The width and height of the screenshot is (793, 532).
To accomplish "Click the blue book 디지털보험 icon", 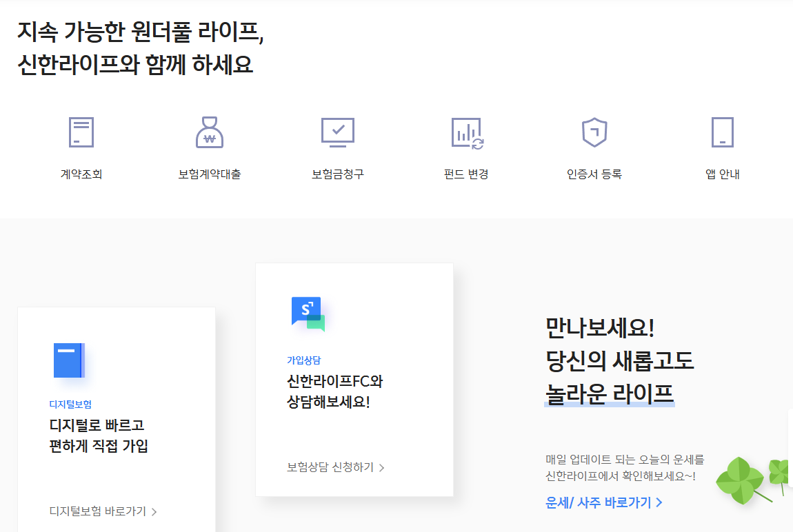I will [x=69, y=360].
